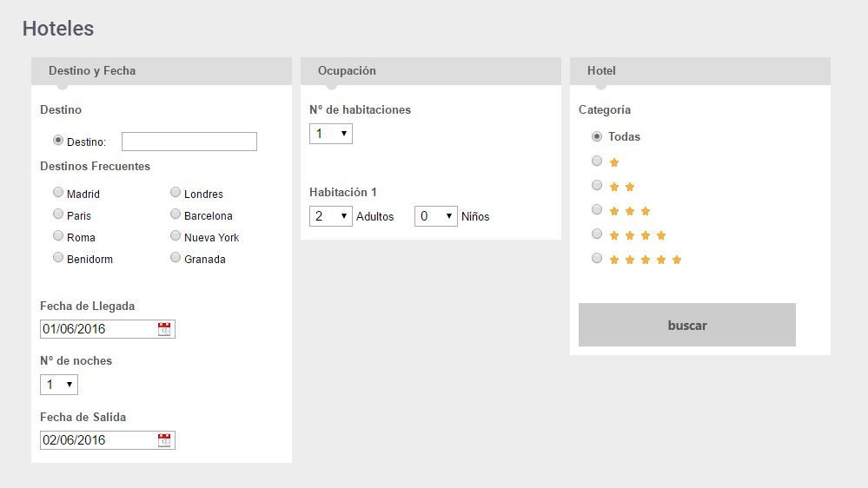Open the Nº de habitaciones dropdown

click(331, 134)
